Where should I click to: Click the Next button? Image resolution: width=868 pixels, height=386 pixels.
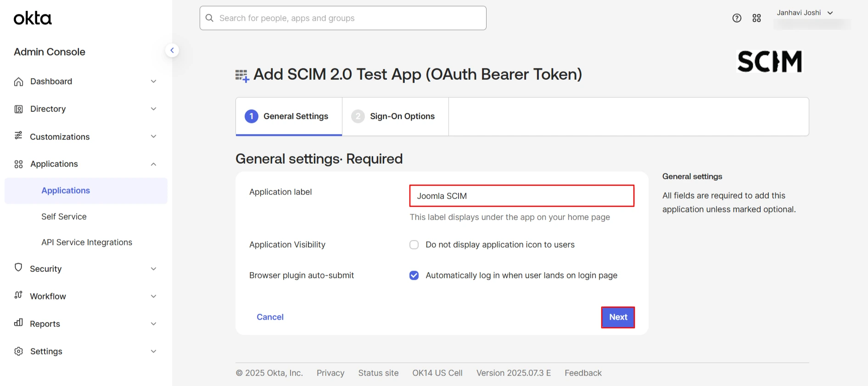(x=618, y=317)
